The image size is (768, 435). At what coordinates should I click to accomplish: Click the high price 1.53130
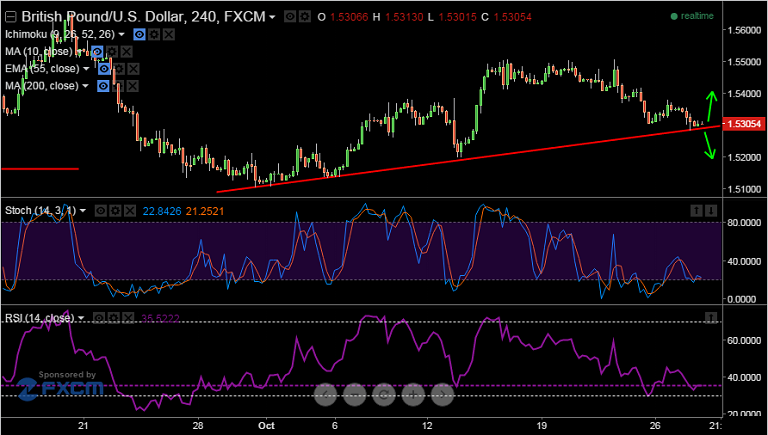404,17
